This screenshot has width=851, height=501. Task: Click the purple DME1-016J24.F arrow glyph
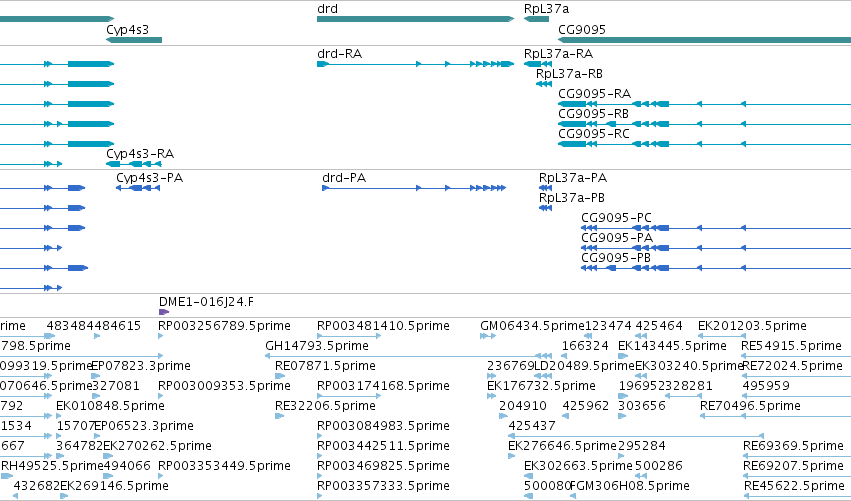click(163, 312)
